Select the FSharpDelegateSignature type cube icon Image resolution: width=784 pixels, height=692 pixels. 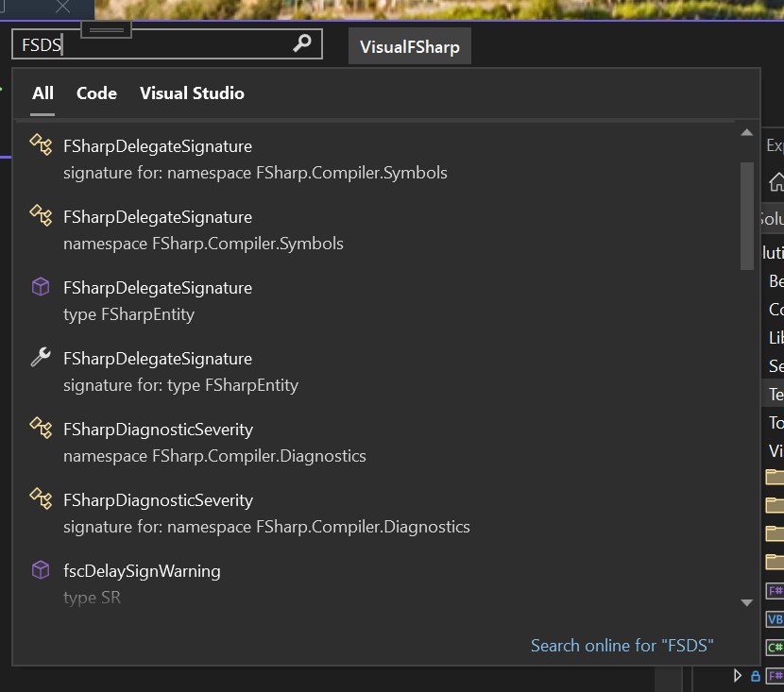41,287
